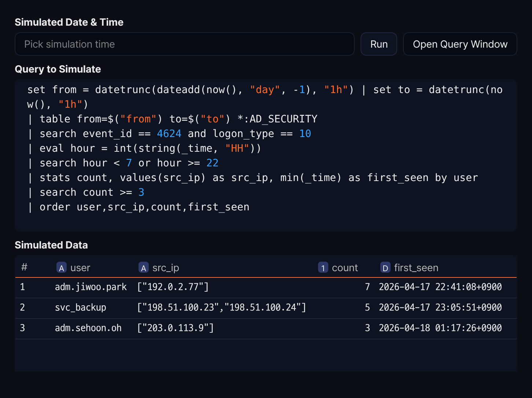
Task: Click the string type icon beside src_ip column
Action: [x=144, y=268]
